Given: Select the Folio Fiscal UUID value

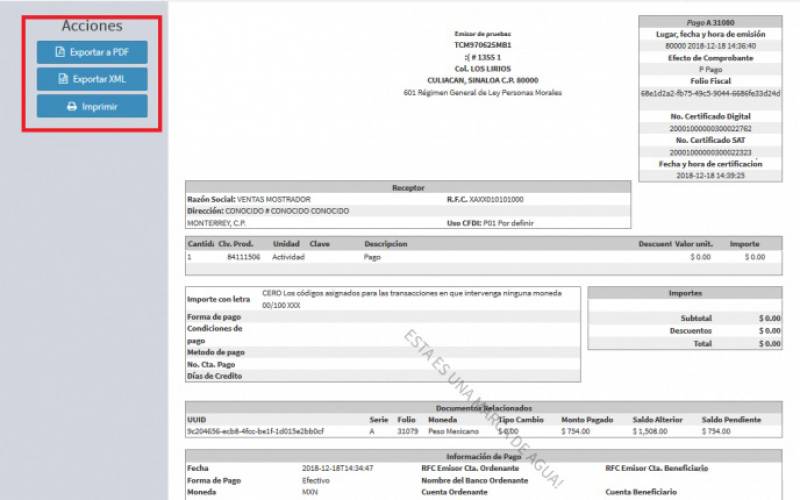Looking at the screenshot, I should tap(710, 93).
